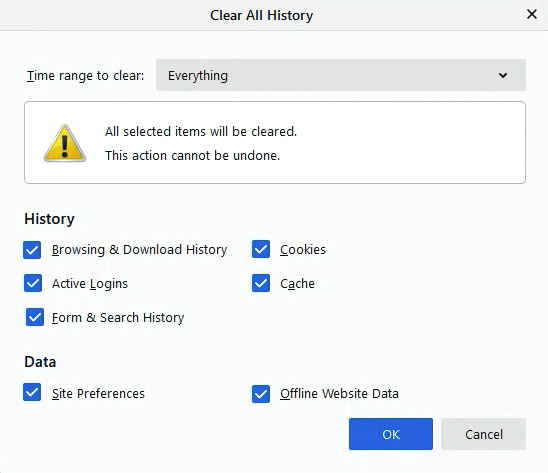Toggle Form & Search History checkbox
Image resolution: width=548 pixels, height=473 pixels.
coord(35,317)
